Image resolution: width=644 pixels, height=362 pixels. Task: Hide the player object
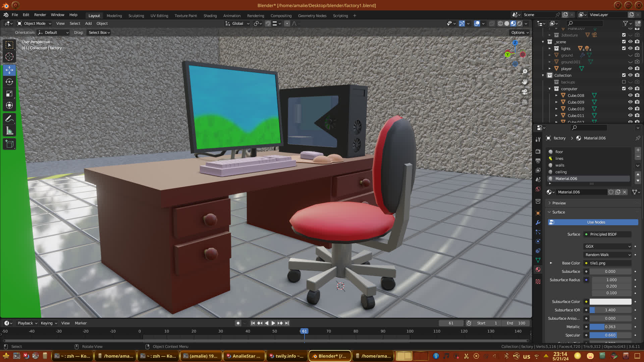click(x=630, y=69)
